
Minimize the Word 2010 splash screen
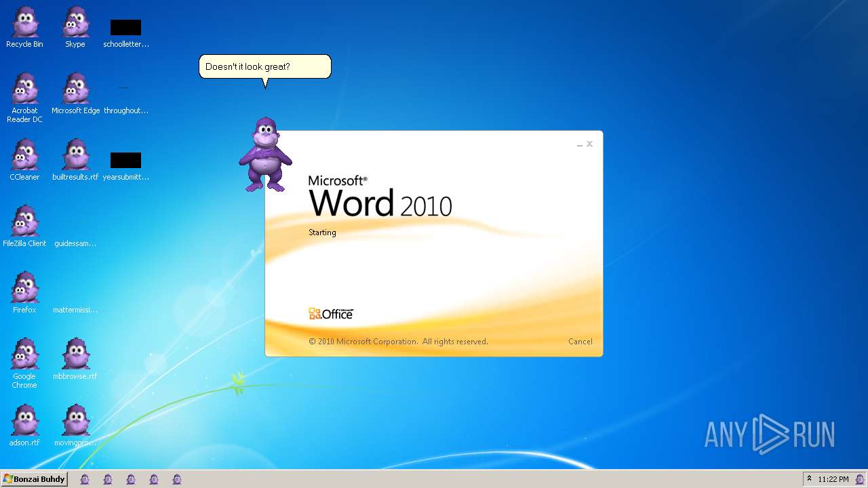click(x=580, y=144)
